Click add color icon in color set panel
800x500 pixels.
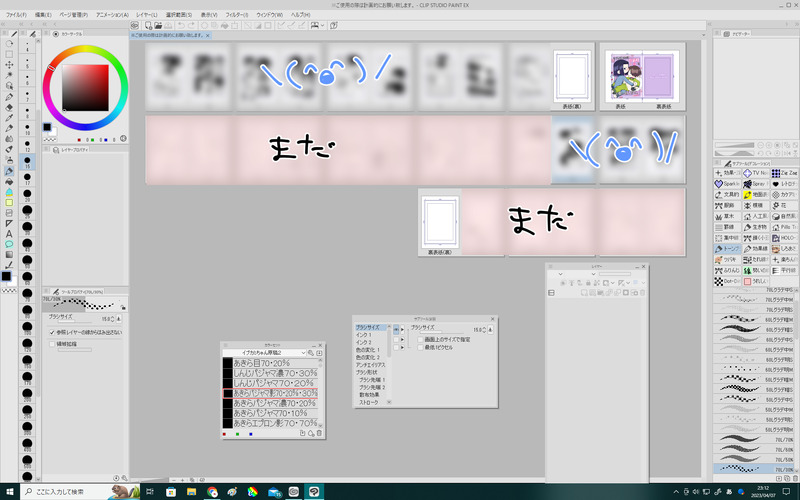311,433
